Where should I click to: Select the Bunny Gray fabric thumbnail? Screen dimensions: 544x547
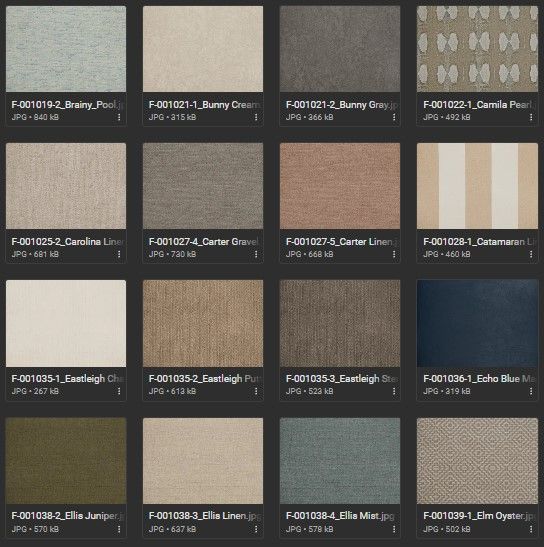[340, 49]
